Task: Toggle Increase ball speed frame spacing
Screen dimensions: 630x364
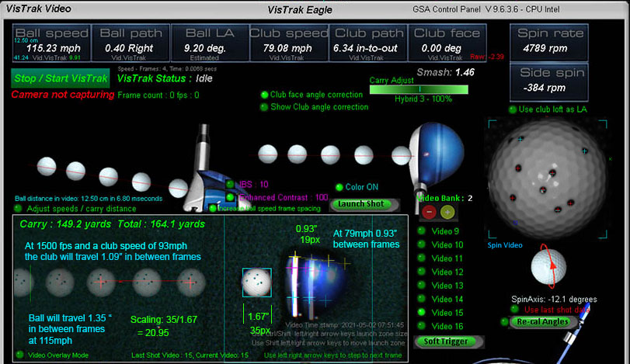Action: [x=213, y=208]
